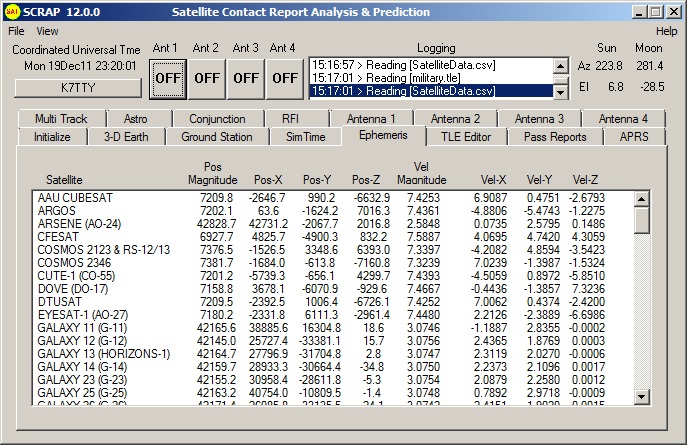Select highlighted 15:17:01 SatelliteData.csv log entry

pyautogui.click(x=432, y=91)
